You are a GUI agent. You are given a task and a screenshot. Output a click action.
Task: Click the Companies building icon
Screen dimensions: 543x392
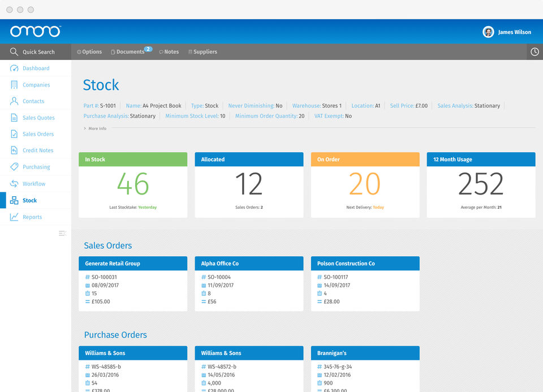[x=14, y=85]
